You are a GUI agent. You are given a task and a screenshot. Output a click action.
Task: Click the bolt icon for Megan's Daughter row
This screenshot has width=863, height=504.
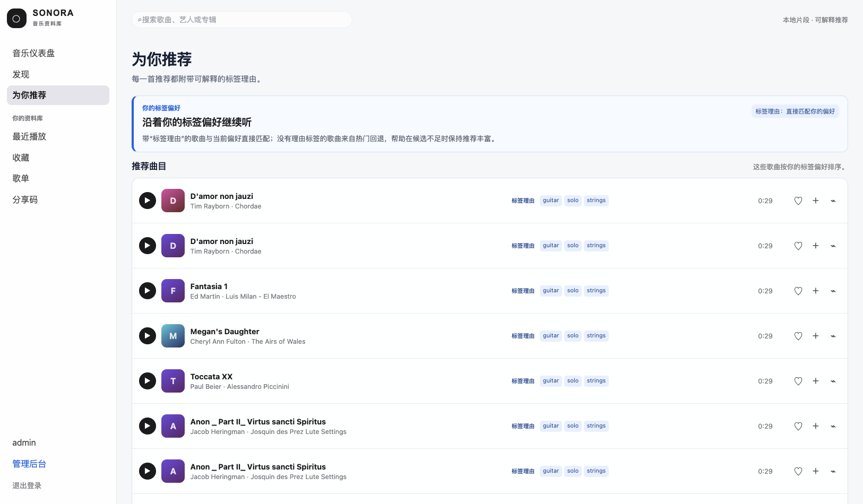click(x=833, y=336)
